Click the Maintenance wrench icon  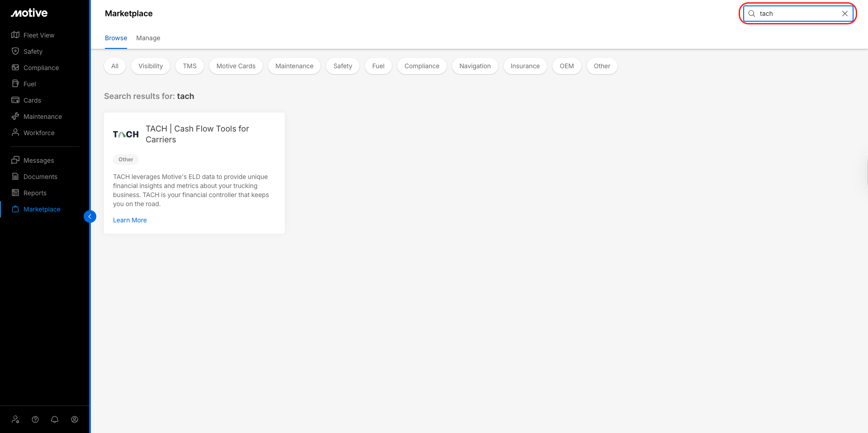(15, 116)
